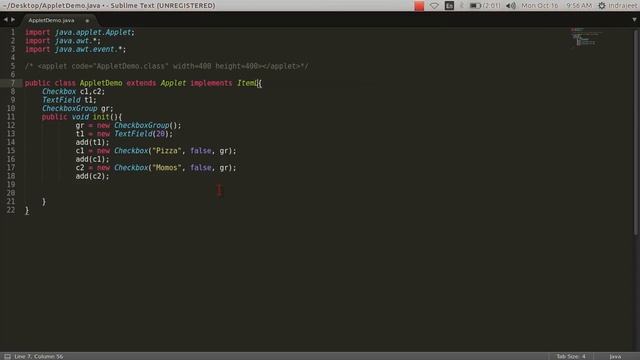Click line number 11 in the gutter
This screenshot has width=640, height=360.
coord(11,117)
